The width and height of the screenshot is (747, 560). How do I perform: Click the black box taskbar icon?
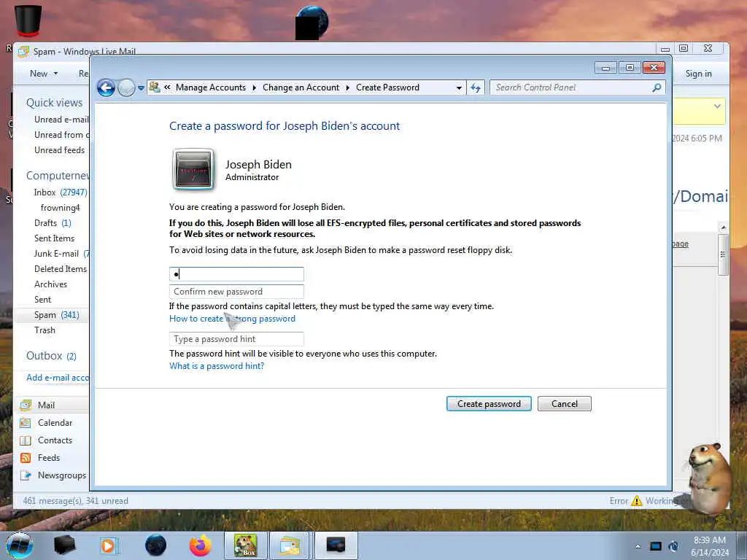pos(65,545)
